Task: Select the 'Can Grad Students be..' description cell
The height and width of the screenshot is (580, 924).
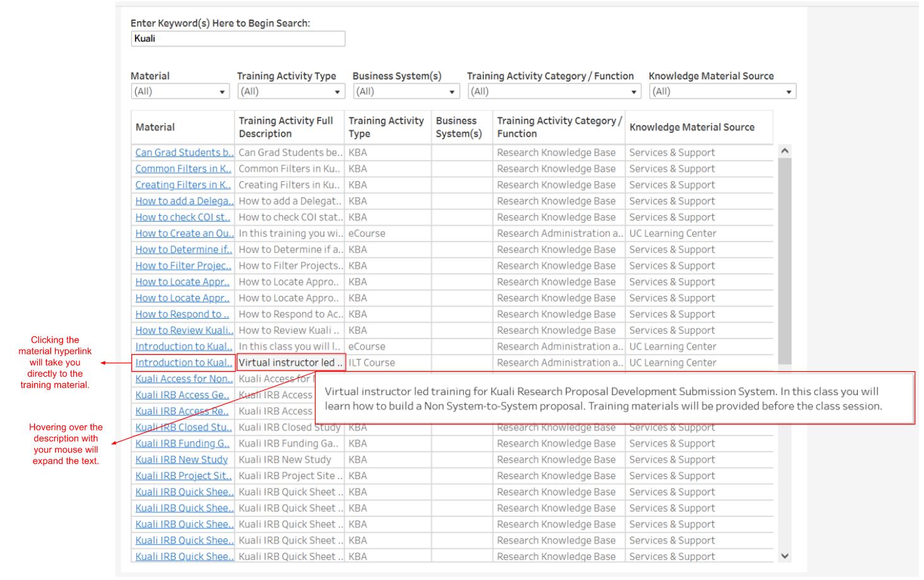Action: click(290, 153)
